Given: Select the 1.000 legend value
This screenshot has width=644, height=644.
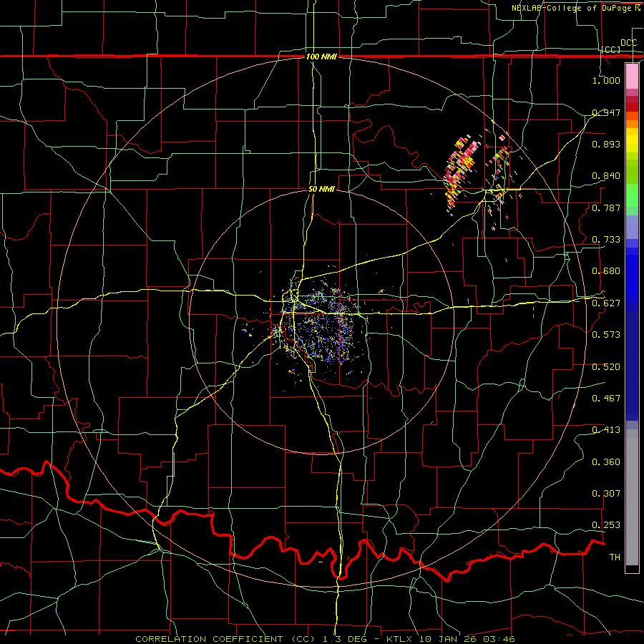Looking at the screenshot, I should (x=606, y=80).
